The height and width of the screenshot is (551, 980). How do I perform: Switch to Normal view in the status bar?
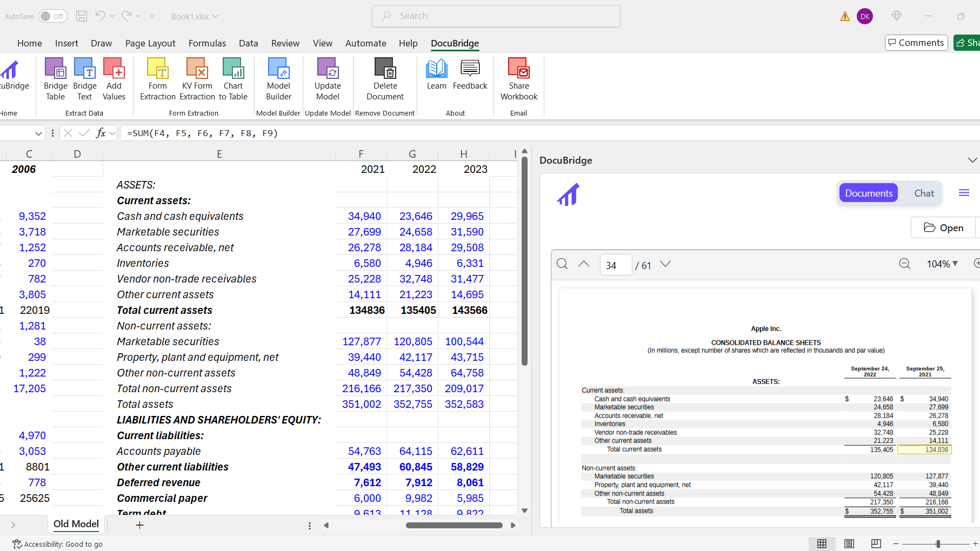click(x=822, y=544)
